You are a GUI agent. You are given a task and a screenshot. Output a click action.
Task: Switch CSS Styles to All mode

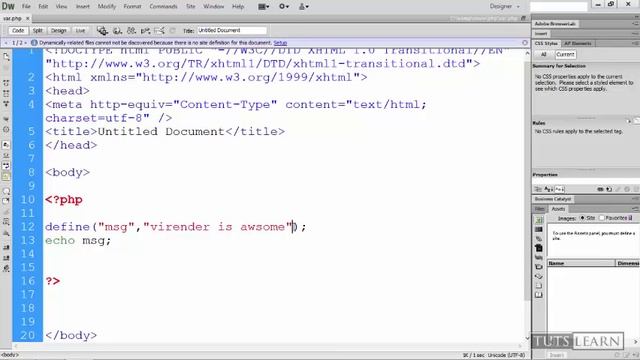(x=544, y=54)
